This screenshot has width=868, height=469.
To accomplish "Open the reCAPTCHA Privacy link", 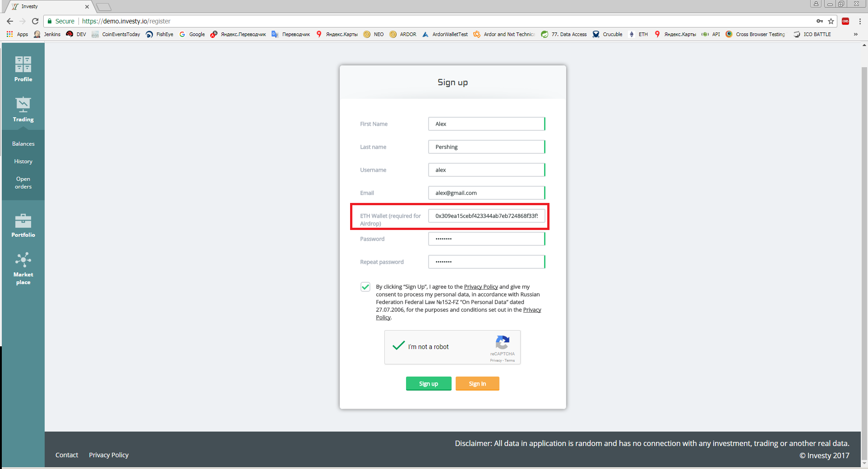I will point(496,360).
